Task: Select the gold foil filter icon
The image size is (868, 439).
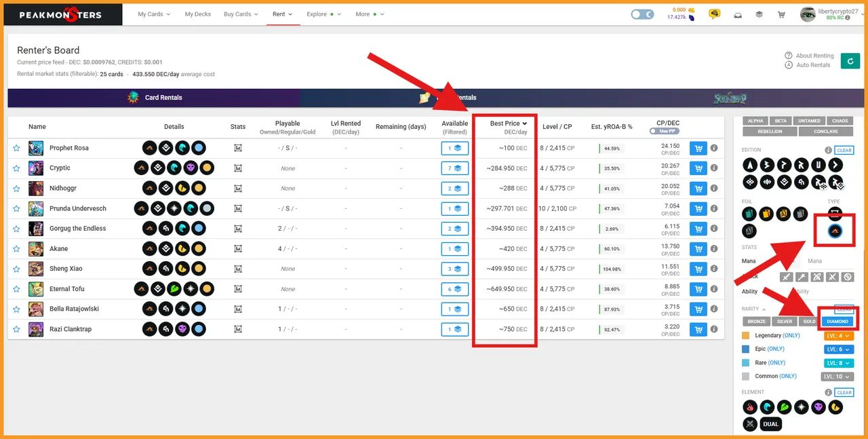Action: pyautogui.click(x=767, y=214)
